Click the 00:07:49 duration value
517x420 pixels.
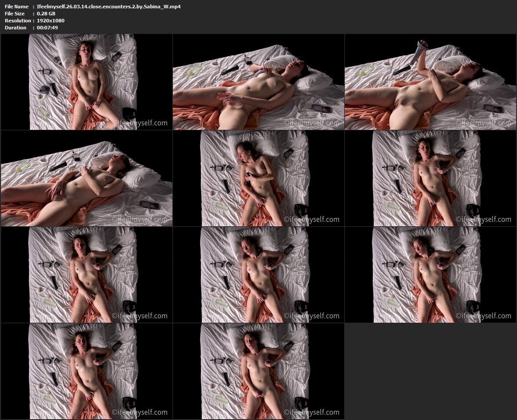(47, 28)
